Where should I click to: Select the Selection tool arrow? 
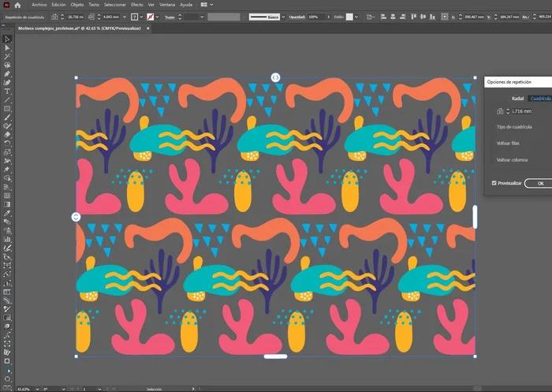[7, 39]
